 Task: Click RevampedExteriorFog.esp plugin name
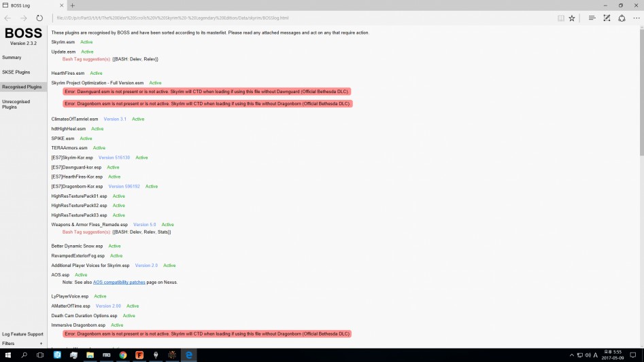click(x=78, y=255)
